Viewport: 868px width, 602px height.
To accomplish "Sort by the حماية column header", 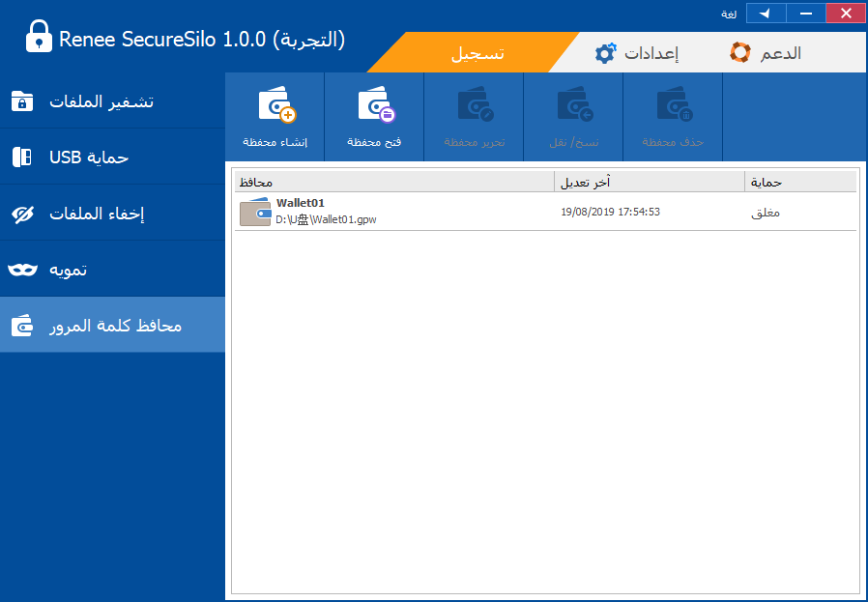I will point(800,182).
